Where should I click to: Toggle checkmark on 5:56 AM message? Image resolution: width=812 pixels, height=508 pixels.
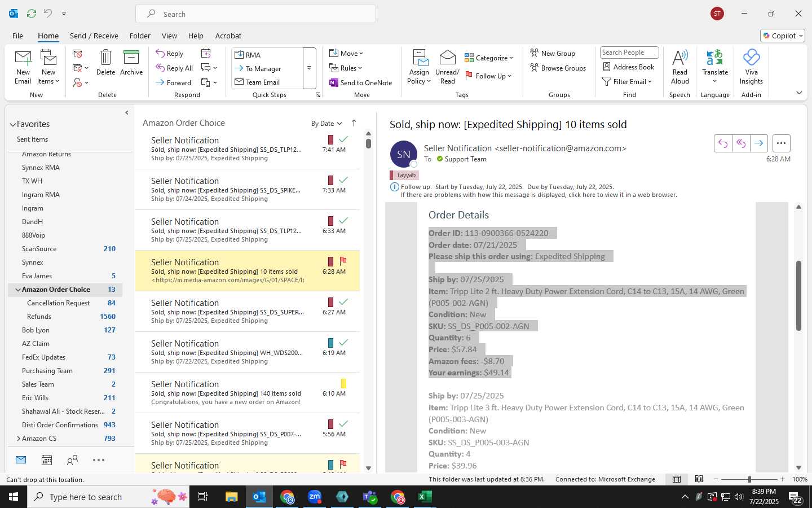[x=343, y=423]
